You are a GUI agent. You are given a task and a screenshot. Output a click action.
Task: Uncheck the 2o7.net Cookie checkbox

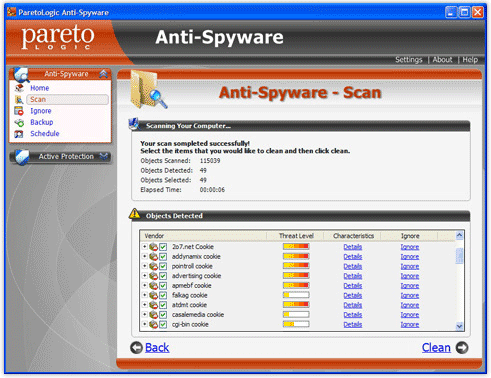163,247
